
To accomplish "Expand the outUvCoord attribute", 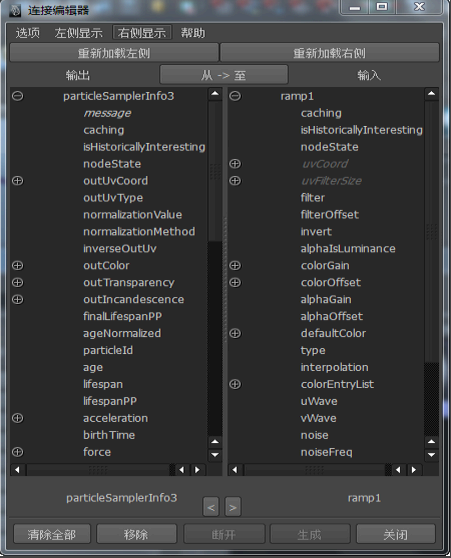I will [x=17, y=181].
